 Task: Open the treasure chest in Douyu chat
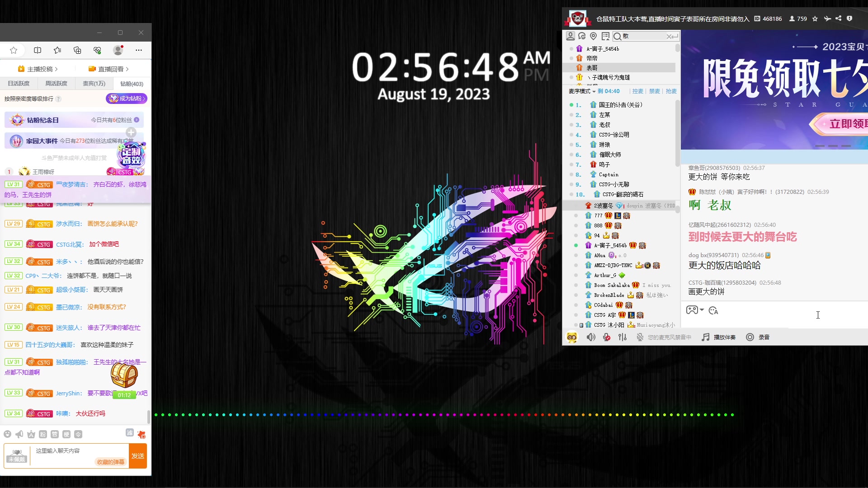(x=124, y=375)
